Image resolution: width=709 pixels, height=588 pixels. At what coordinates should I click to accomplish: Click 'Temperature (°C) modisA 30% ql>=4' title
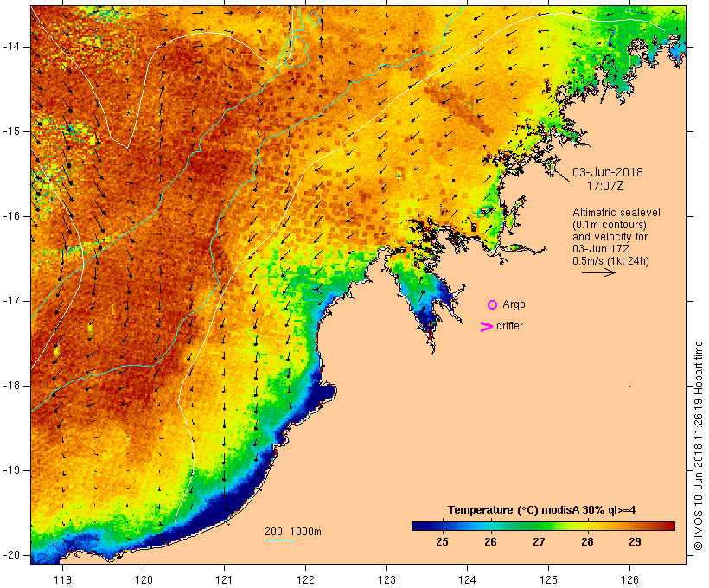tap(542, 510)
